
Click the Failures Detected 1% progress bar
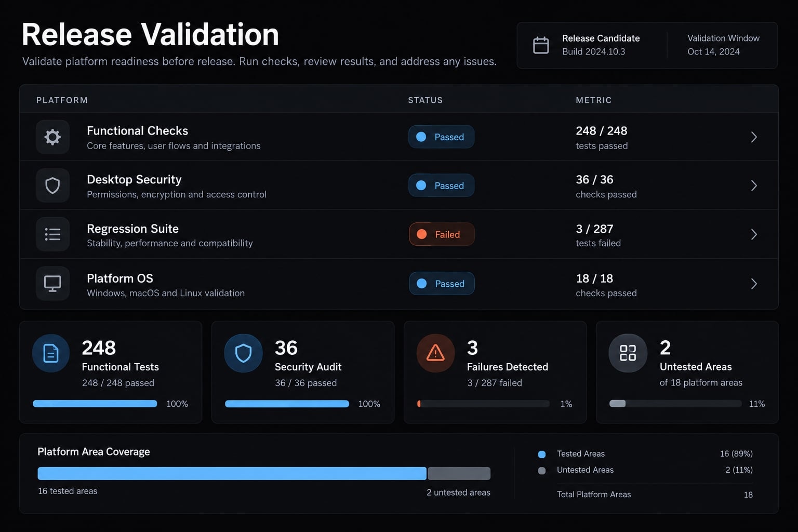point(483,404)
